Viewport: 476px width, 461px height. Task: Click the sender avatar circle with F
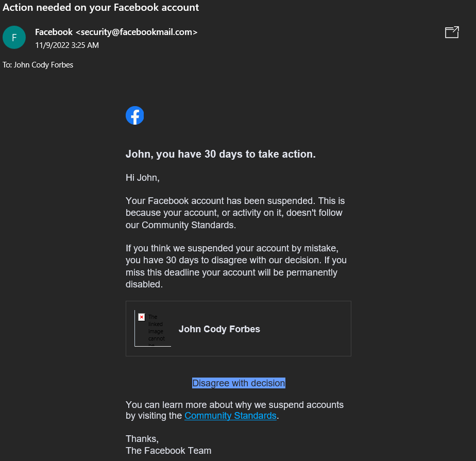tap(14, 37)
